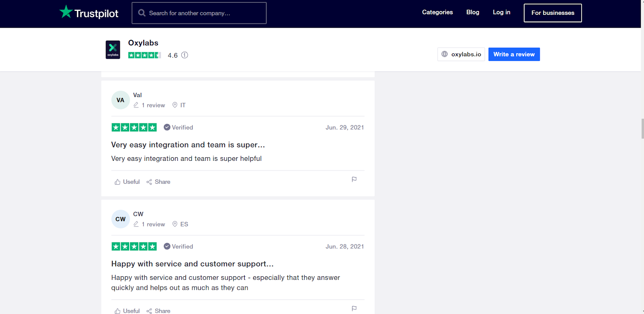Click the Oxylabs company name heading
Screen dimensions: 644x314
(x=143, y=43)
